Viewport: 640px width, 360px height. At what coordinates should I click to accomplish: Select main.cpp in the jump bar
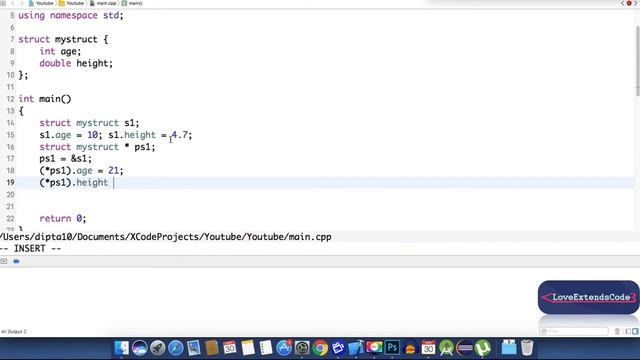103,3
